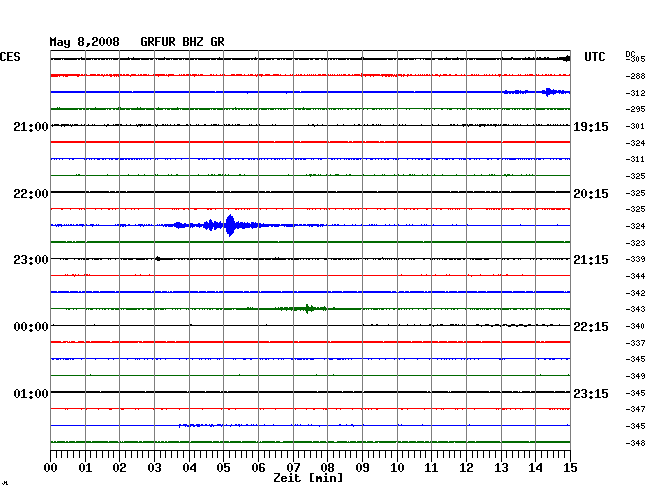Click the DC offset value -288

tap(635, 76)
